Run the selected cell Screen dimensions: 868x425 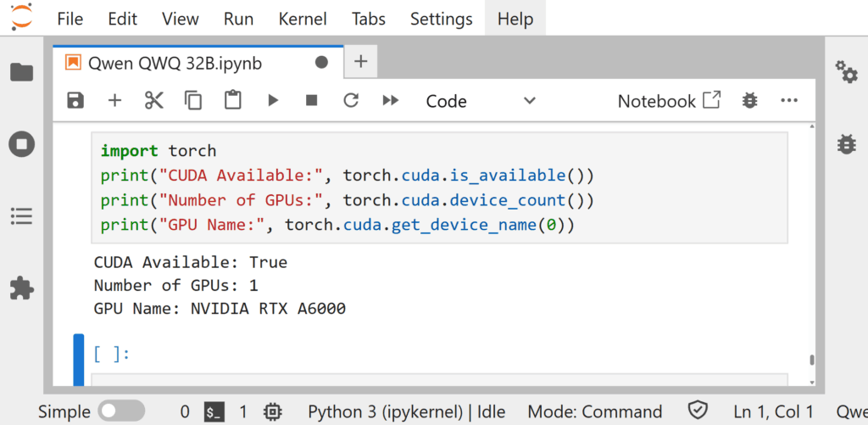(x=273, y=101)
